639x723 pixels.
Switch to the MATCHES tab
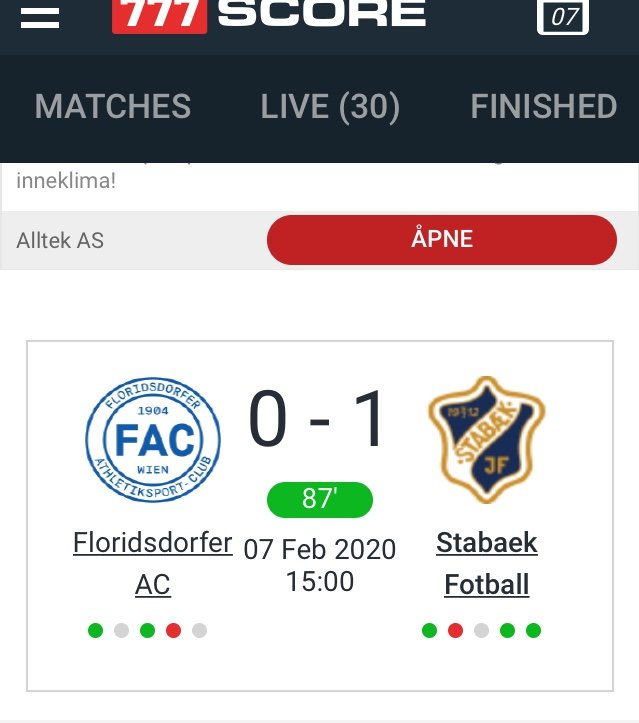[x=113, y=106]
